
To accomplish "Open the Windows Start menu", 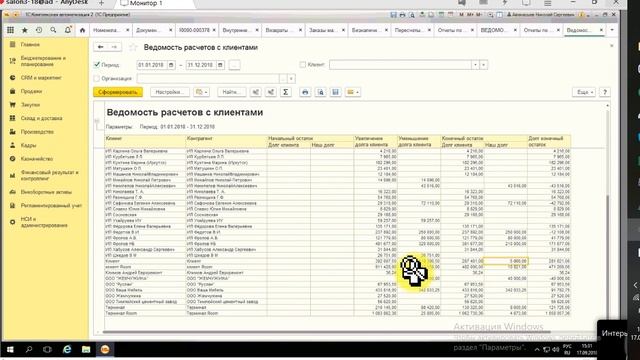I will pyautogui.click(x=10, y=349).
